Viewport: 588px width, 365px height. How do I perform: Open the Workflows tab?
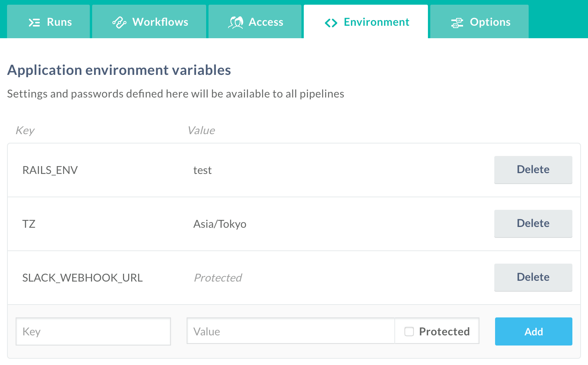click(x=149, y=21)
